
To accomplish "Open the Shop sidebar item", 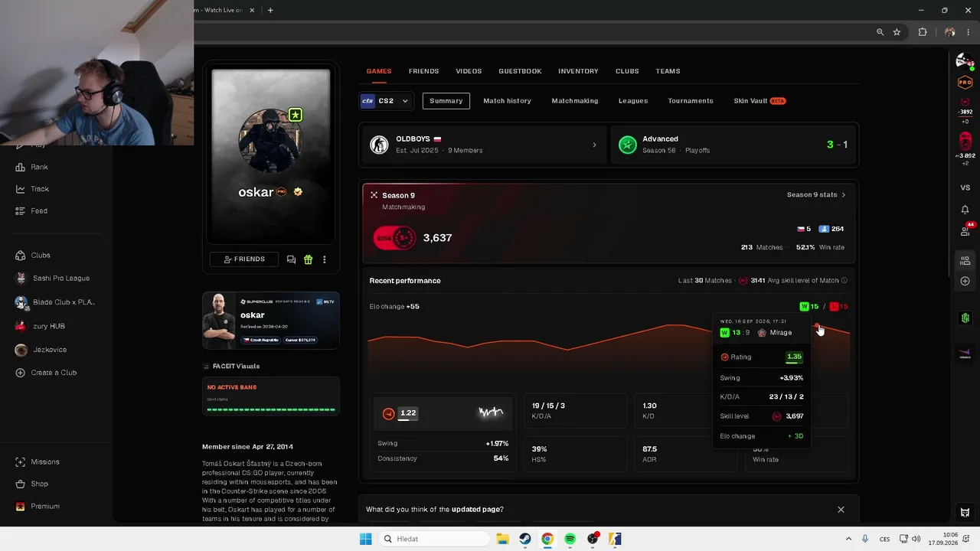I will click(32, 484).
